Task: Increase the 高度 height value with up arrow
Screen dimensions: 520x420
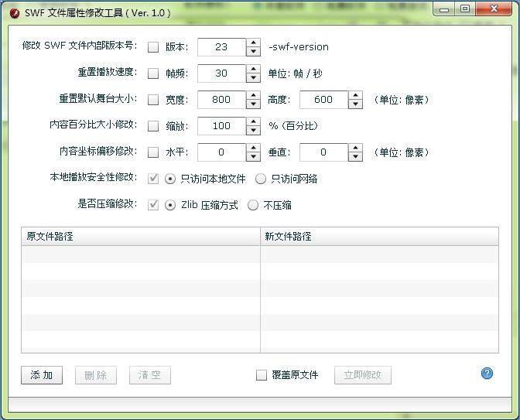Action: coord(355,95)
